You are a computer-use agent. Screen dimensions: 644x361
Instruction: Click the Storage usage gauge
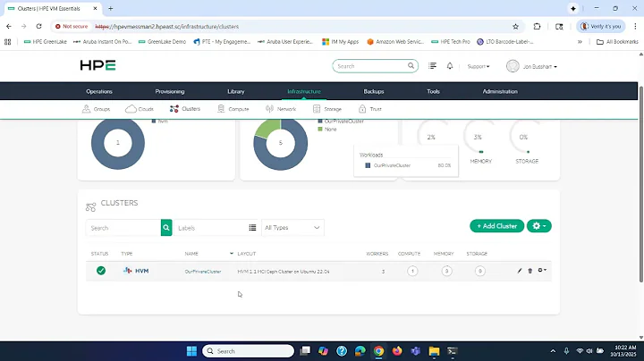pos(526,138)
